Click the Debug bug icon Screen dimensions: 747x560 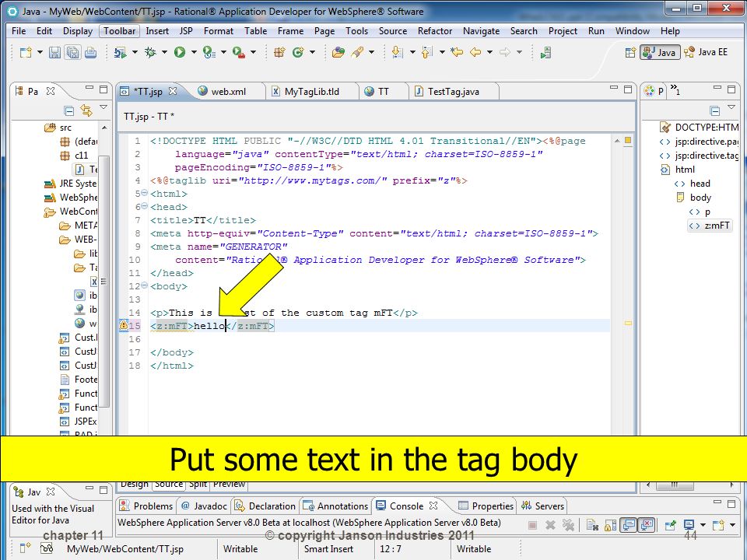point(150,52)
